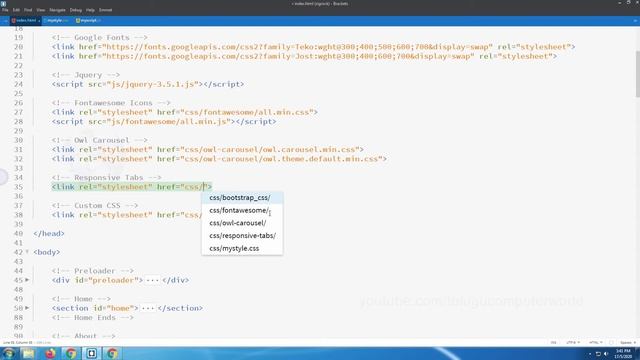Show hidden system tray icons arrow
This screenshot has height=360, width=640.
coord(590,354)
